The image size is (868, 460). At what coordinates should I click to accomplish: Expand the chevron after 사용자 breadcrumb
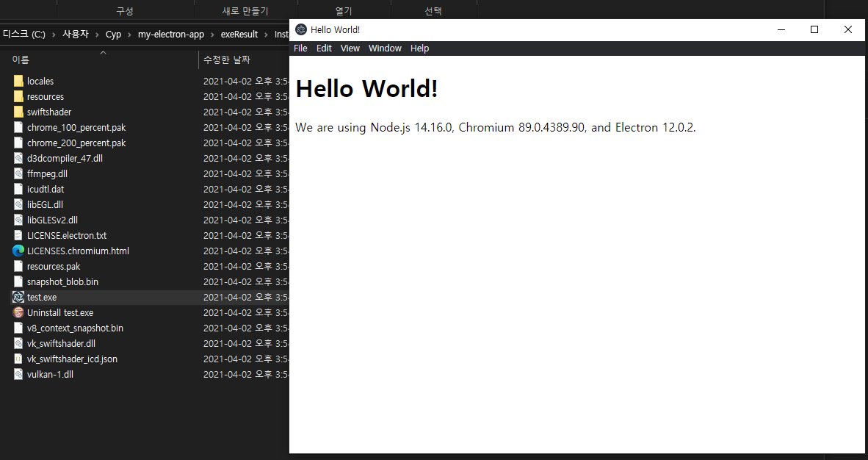pyautogui.click(x=98, y=35)
